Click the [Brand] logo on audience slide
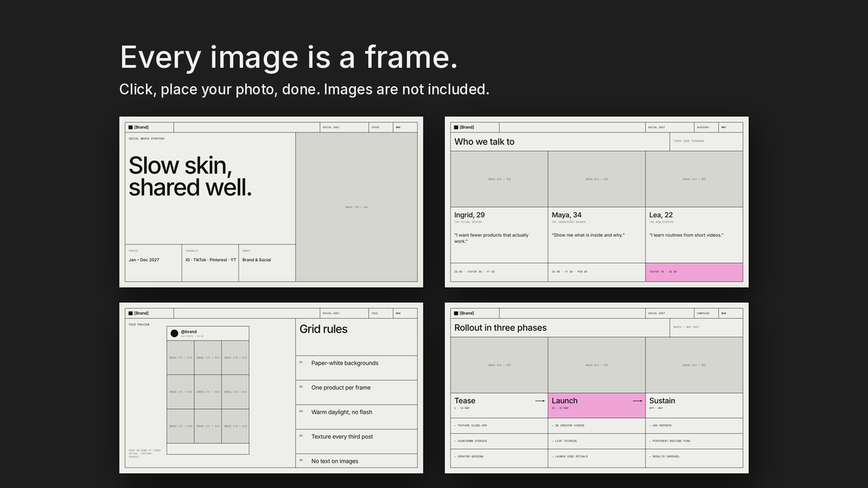This screenshot has height=488, width=868. [464, 127]
